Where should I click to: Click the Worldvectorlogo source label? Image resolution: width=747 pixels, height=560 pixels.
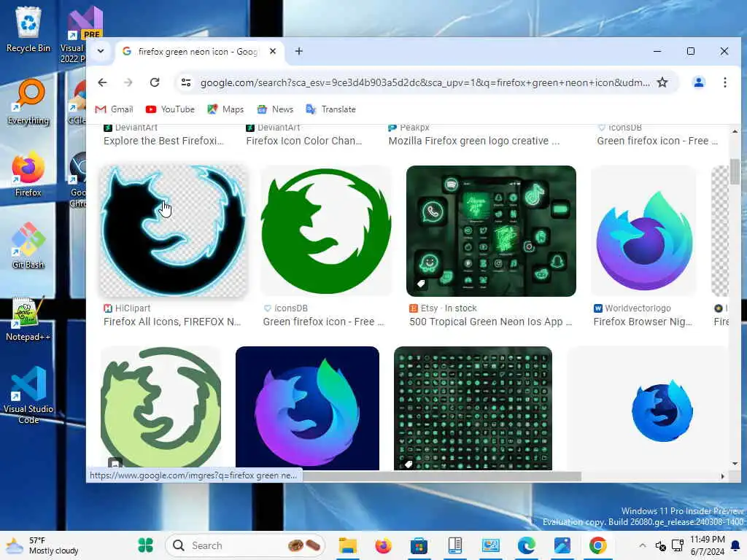632,308
